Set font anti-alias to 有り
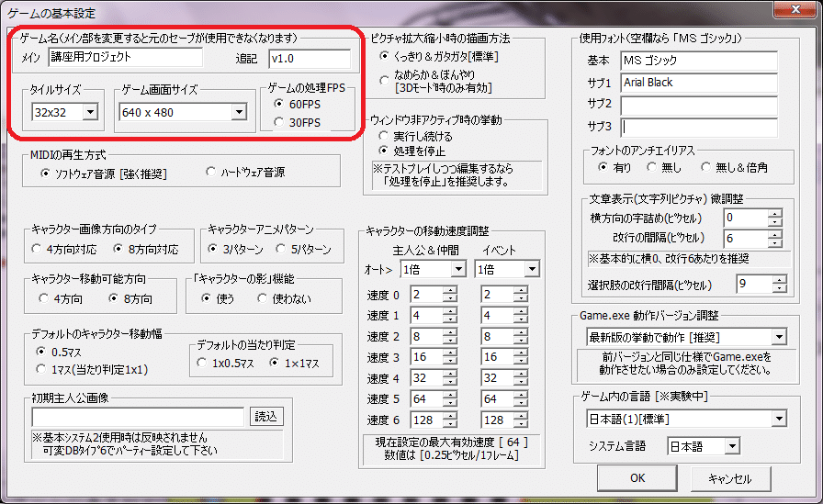Image resolution: width=823 pixels, height=504 pixels. tap(603, 167)
